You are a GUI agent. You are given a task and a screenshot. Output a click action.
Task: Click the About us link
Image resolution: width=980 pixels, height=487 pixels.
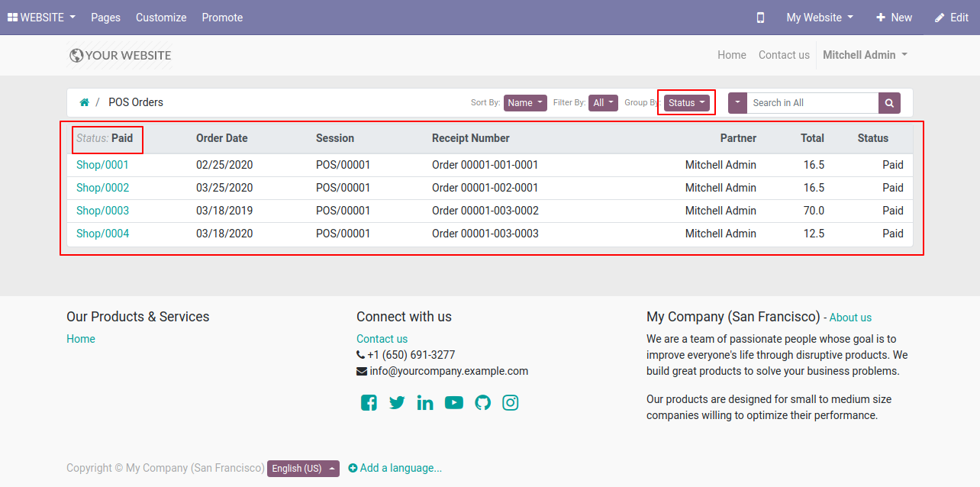[x=850, y=318]
